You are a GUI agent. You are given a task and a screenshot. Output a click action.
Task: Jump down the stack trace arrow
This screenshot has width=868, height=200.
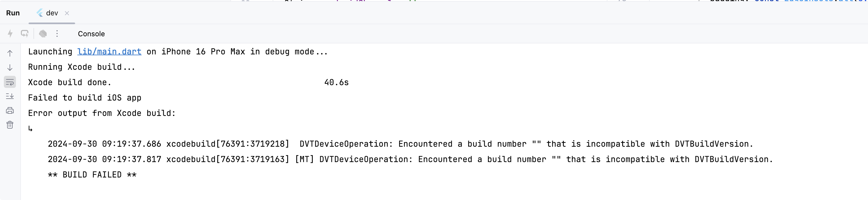[x=10, y=68]
